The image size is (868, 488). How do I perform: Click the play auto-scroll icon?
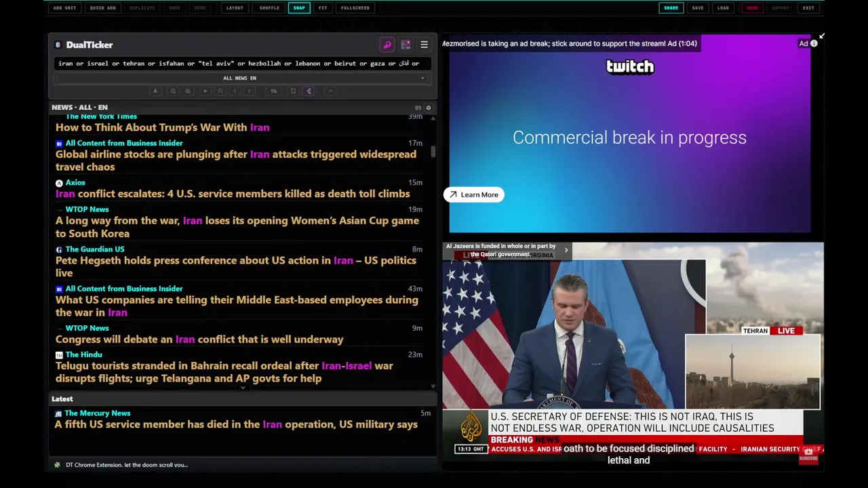point(205,91)
